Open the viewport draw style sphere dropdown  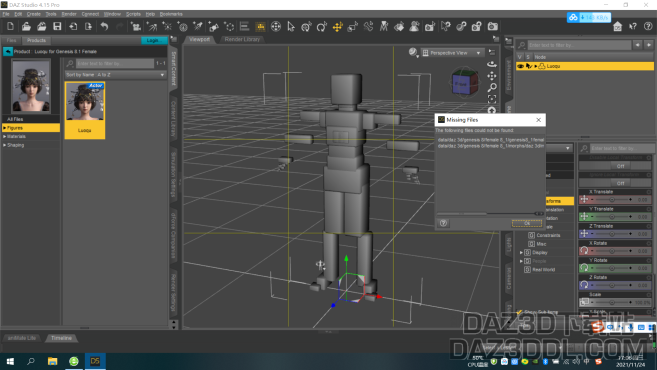[414, 52]
